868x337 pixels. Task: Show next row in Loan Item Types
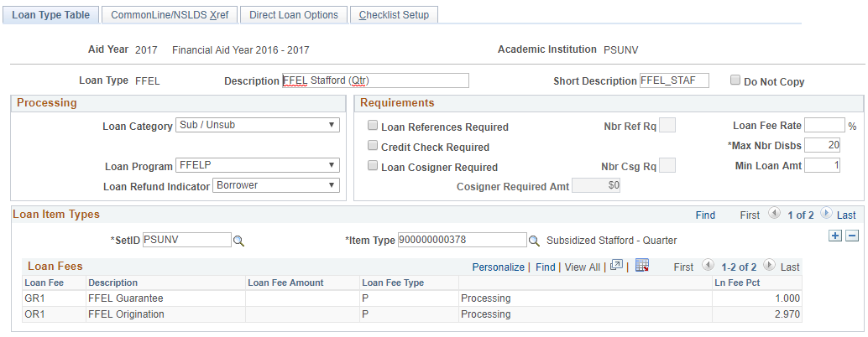pyautogui.click(x=825, y=215)
